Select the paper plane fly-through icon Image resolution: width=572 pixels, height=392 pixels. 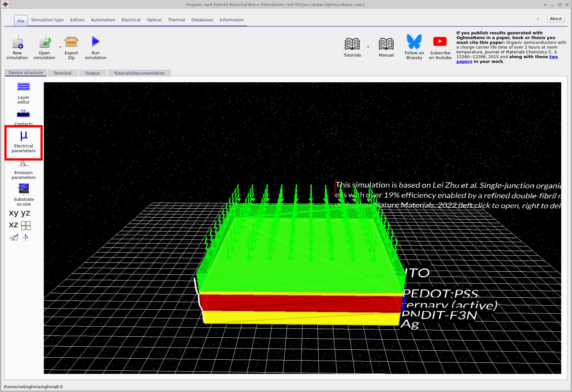(x=14, y=237)
